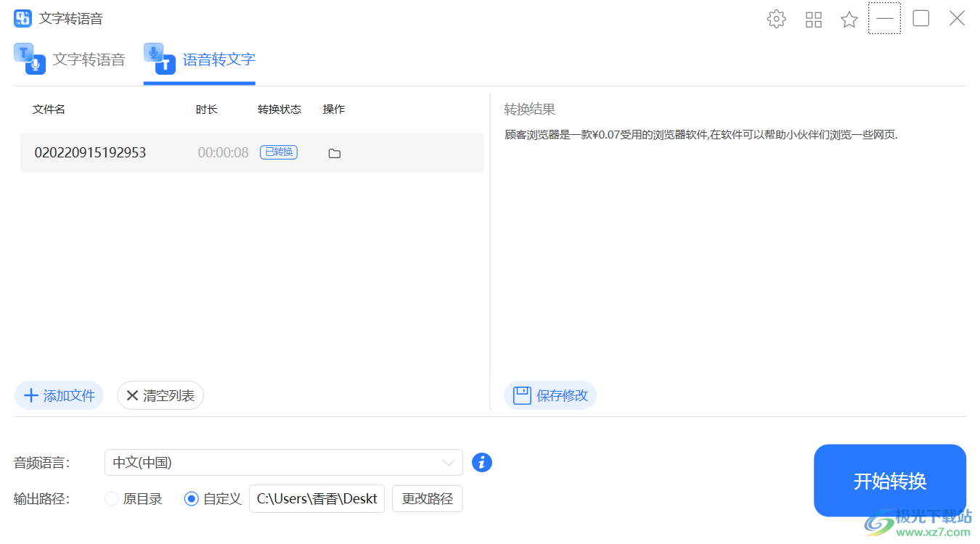The height and width of the screenshot is (544, 980).
Task: Open the 音频语言 dropdown 中文(中国)
Action: pos(284,463)
